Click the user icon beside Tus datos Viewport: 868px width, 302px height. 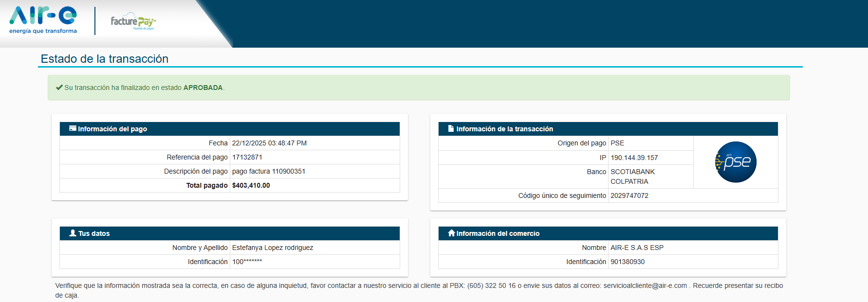[x=73, y=233]
